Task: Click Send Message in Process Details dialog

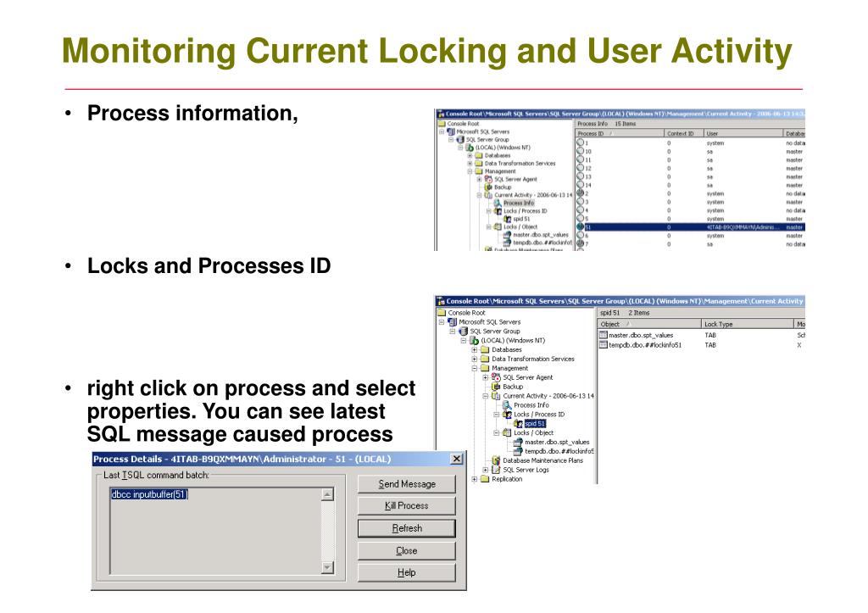Action: point(404,484)
